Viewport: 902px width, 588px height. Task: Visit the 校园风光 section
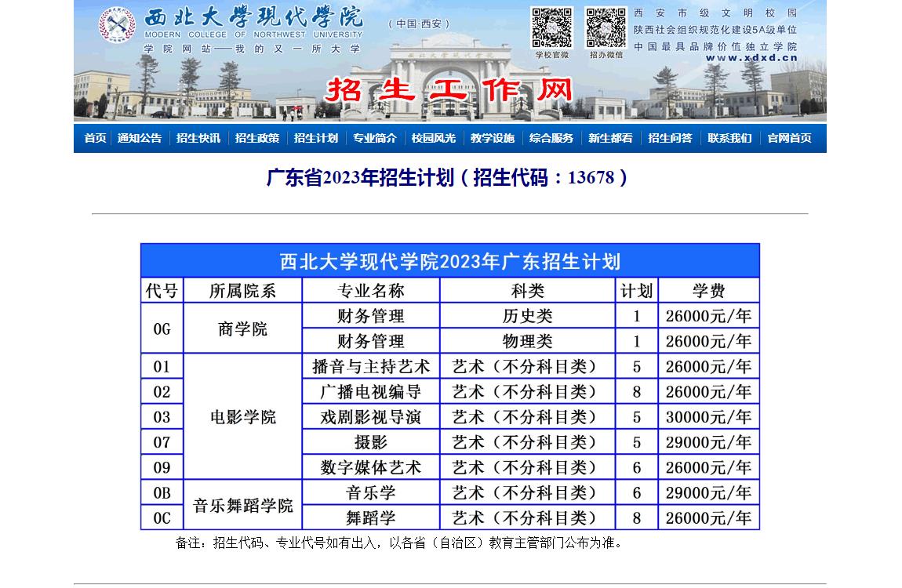click(x=433, y=138)
